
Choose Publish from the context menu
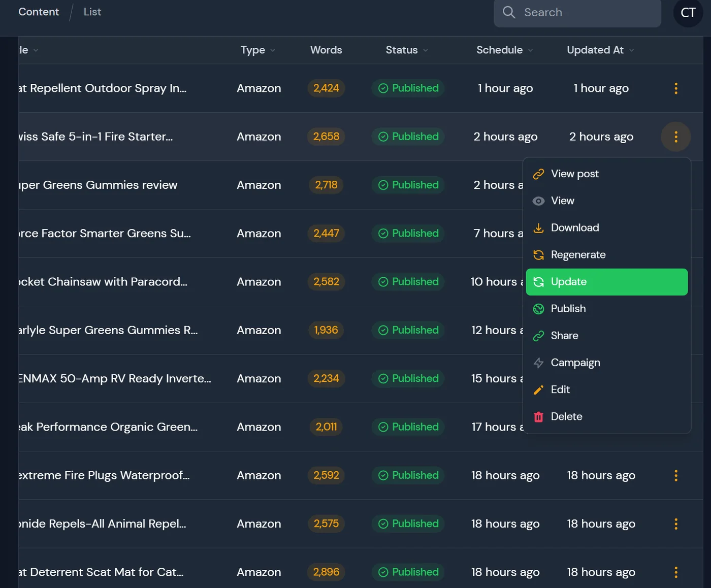click(607, 309)
